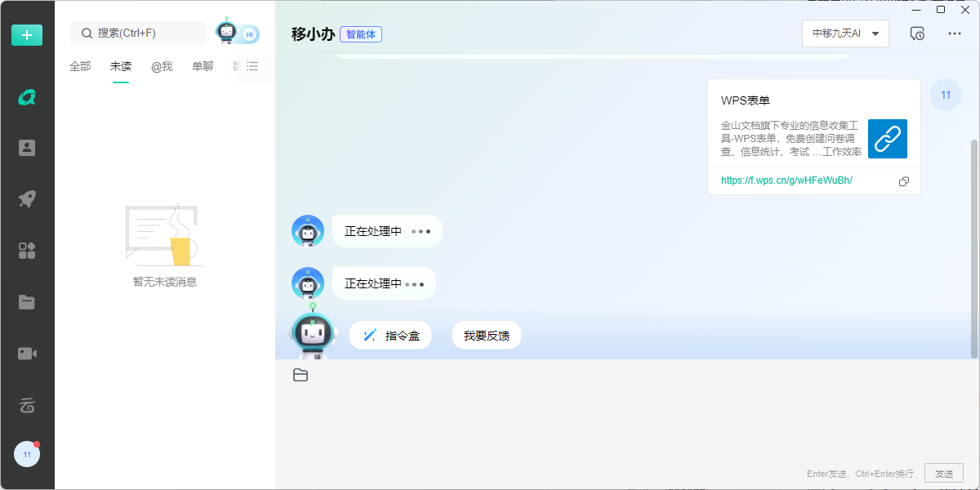Open the file attachment icon above input box
The height and width of the screenshot is (490, 980).
click(301, 374)
